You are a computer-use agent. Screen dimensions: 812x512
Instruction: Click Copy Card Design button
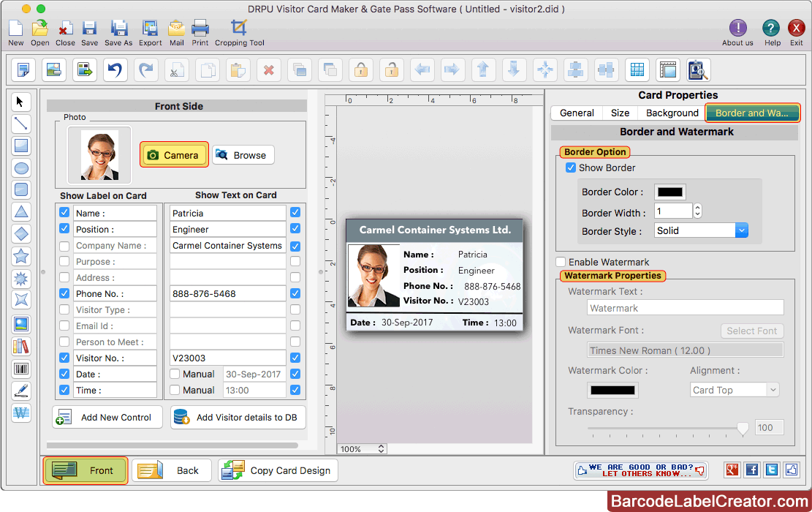(x=278, y=470)
